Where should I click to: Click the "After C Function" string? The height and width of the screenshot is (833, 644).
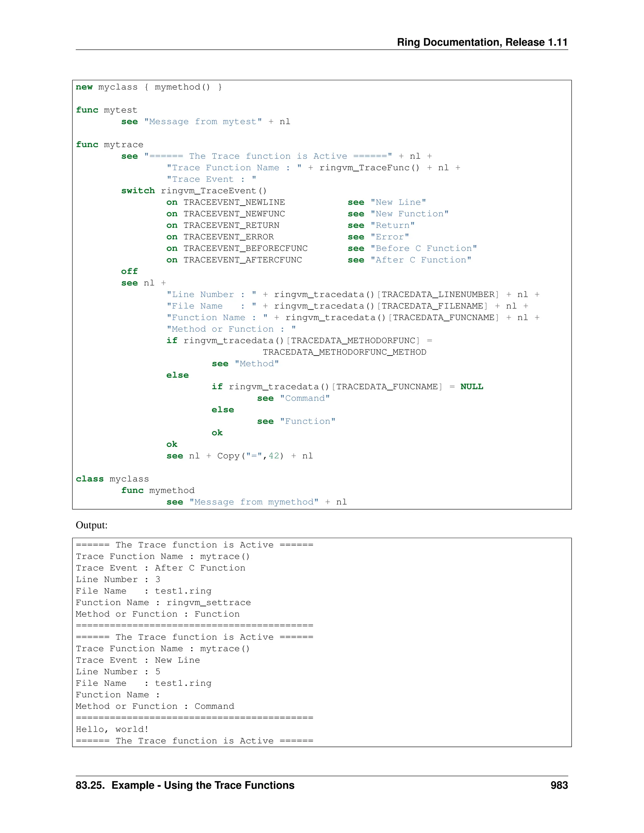(420, 260)
